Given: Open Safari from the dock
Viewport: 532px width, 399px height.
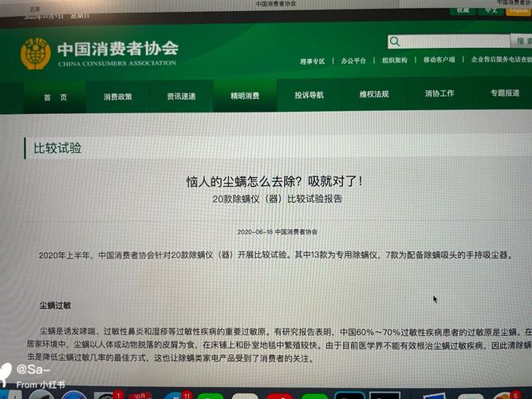Looking at the screenshot, I should 73,396.
